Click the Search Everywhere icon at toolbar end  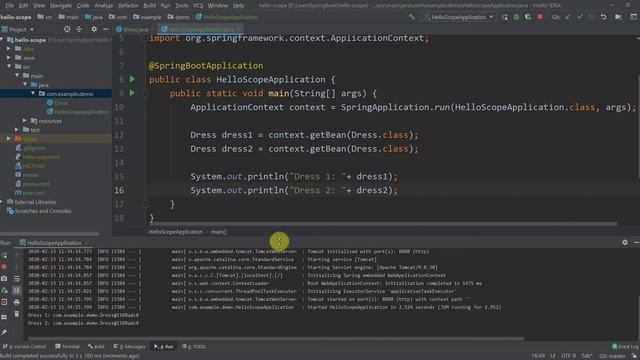633,17
